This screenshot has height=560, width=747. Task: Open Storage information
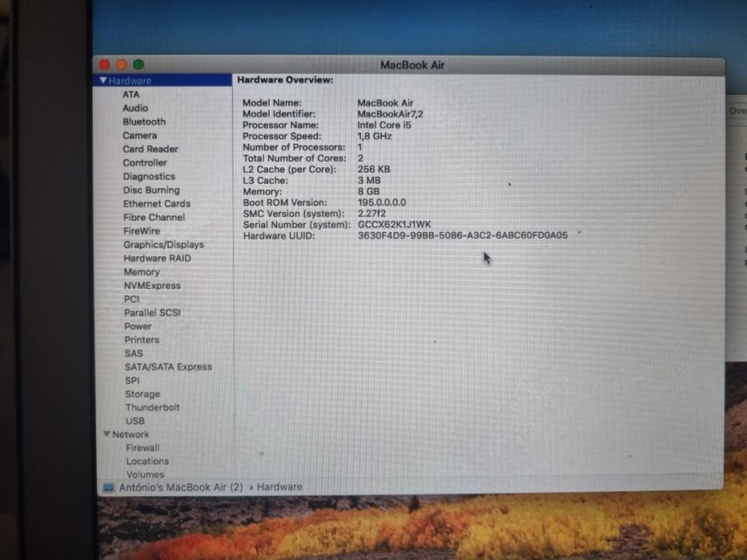[x=143, y=394]
